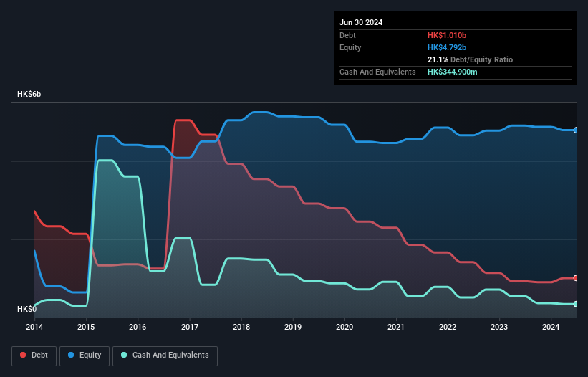Image resolution: width=588 pixels, height=377 pixels.
Task: Click the Debt row label in tooltip
Action: 347,35
